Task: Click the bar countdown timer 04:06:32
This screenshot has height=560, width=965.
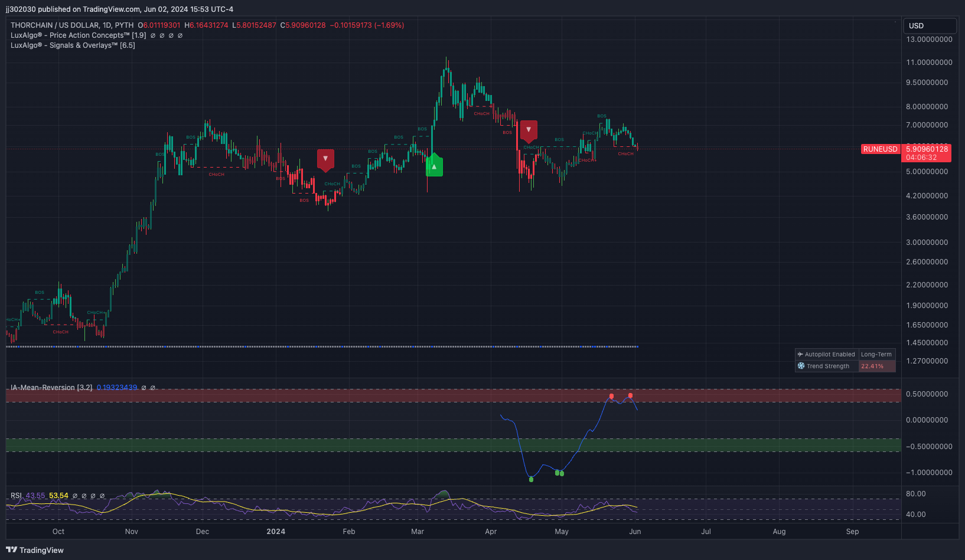Action: coord(921,158)
